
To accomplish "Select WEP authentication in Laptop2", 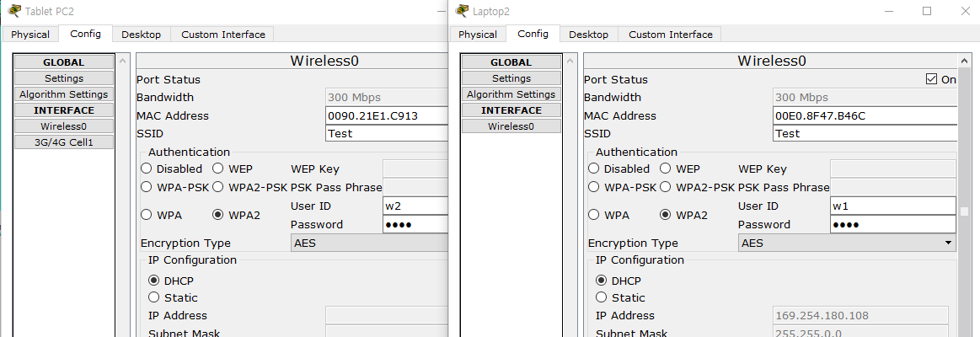I will click(666, 168).
